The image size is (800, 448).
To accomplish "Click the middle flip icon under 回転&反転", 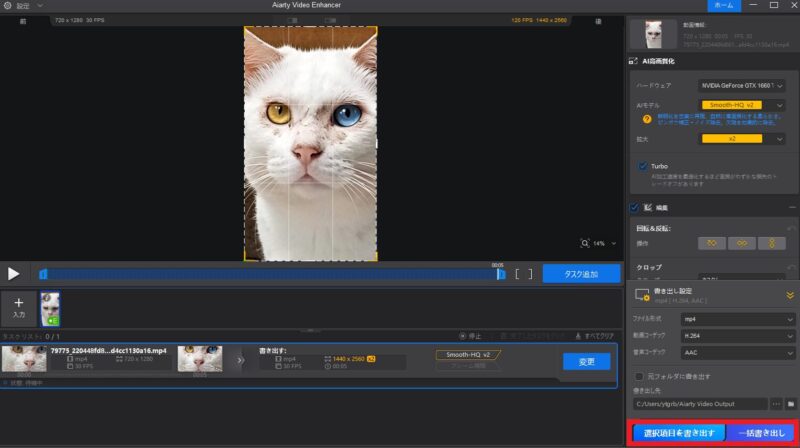I will pyautogui.click(x=742, y=243).
